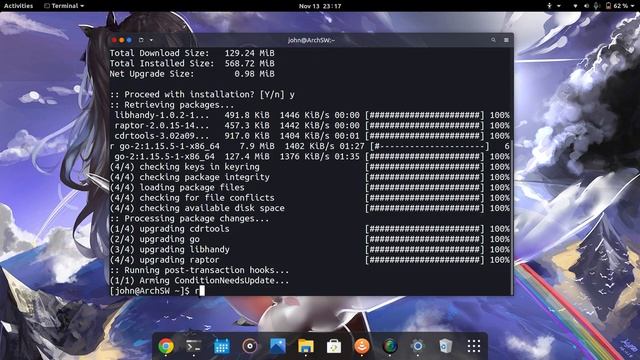640x360 pixels.
Task: Click the volume speaker indicator
Action: click(586, 6)
